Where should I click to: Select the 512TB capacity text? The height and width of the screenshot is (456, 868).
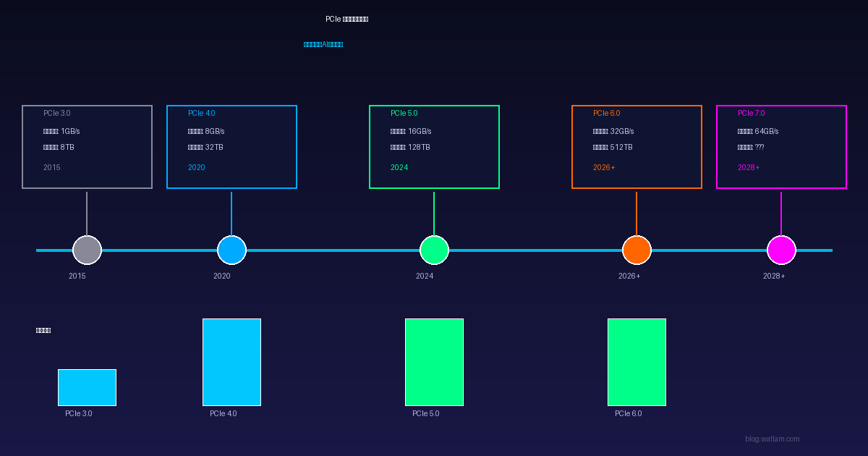point(621,148)
